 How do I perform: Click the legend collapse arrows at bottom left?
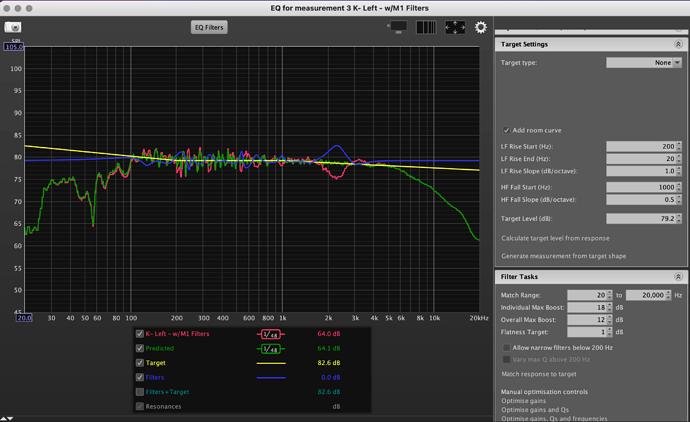(x=7, y=418)
